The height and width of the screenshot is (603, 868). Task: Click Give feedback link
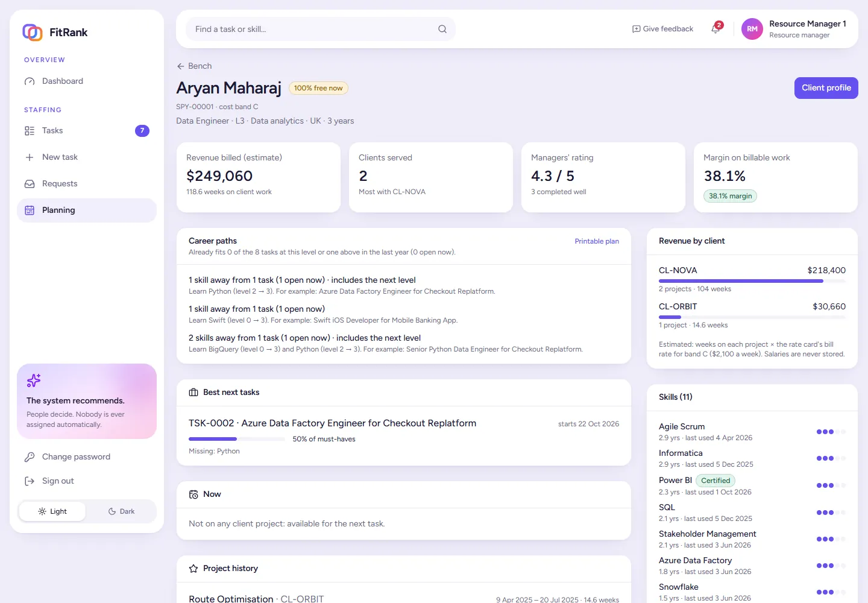pos(662,29)
